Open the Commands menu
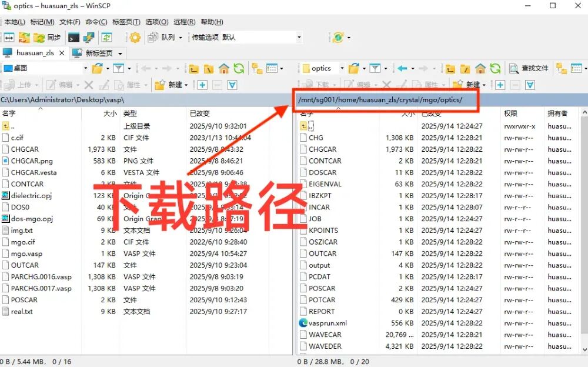Viewport: 588px width, 367px height. coord(96,22)
